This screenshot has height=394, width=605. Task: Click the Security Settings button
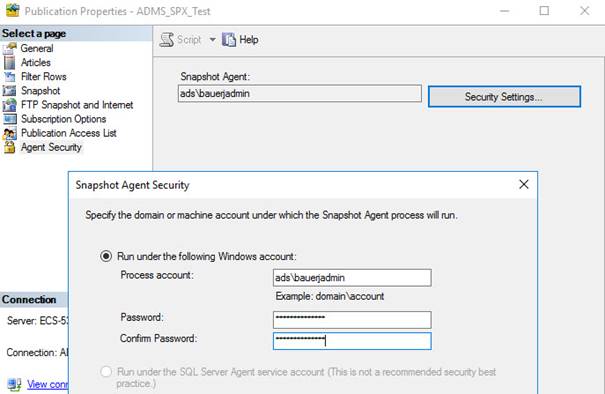coord(504,96)
